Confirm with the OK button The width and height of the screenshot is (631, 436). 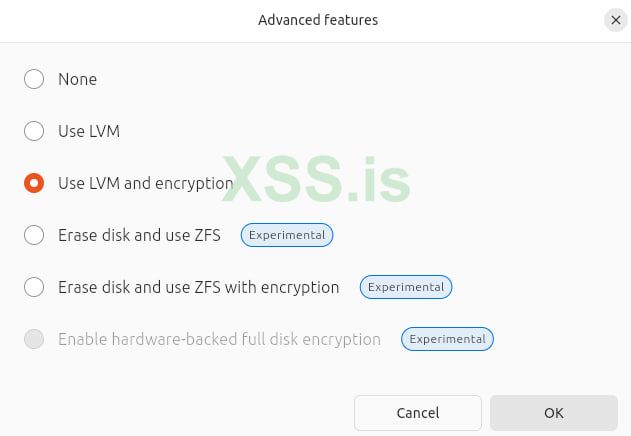click(x=553, y=413)
